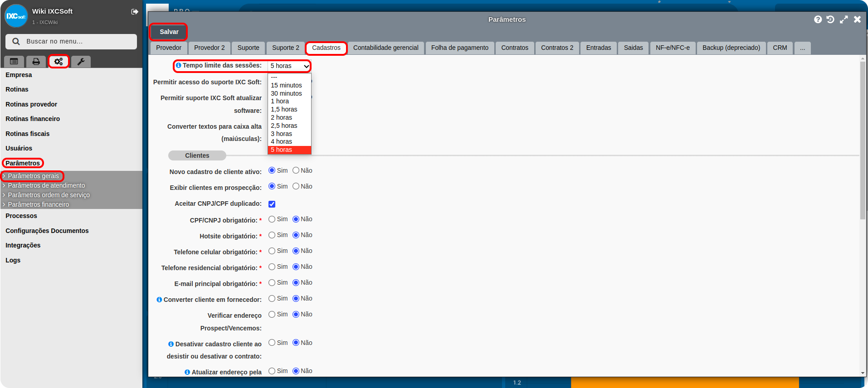
Task: Set Exibir clientes em prospecção to Não
Action: coord(296,186)
